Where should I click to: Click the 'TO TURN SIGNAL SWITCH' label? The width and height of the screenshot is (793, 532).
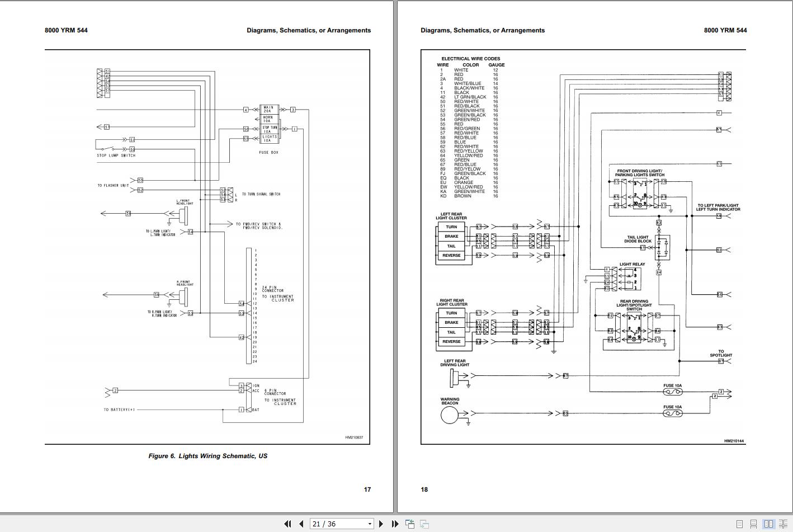261,194
